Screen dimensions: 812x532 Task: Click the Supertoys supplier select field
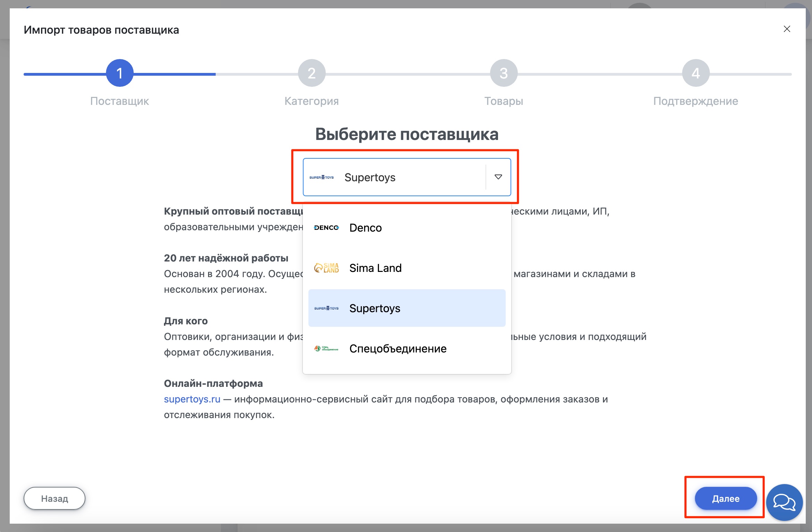point(407,177)
